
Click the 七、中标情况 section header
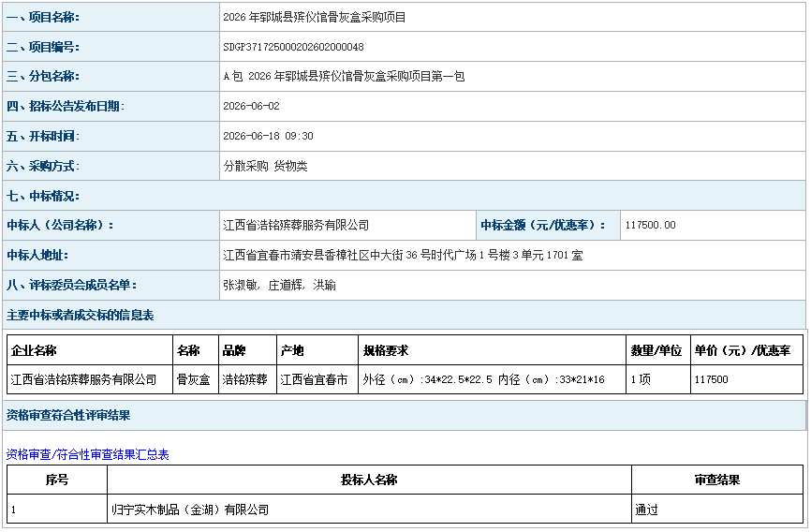(x=43, y=196)
